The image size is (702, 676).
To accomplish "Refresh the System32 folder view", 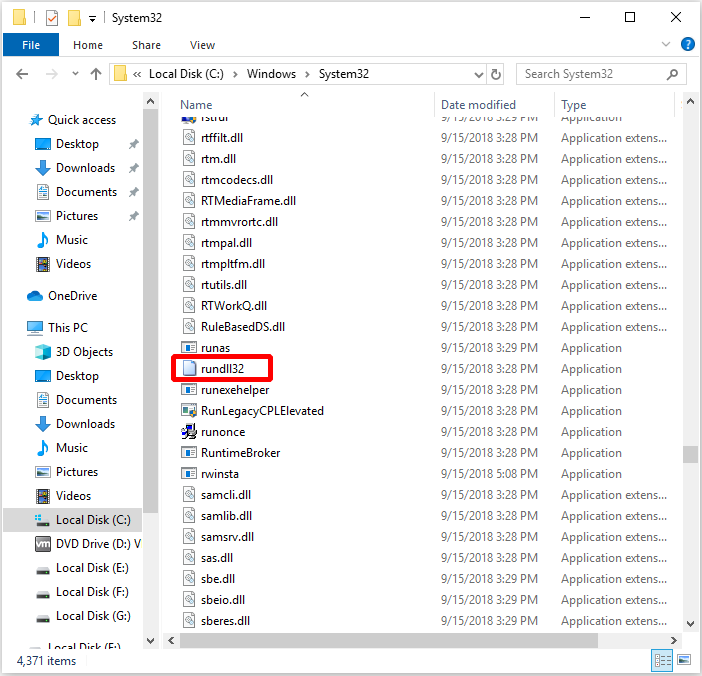I will coord(496,74).
